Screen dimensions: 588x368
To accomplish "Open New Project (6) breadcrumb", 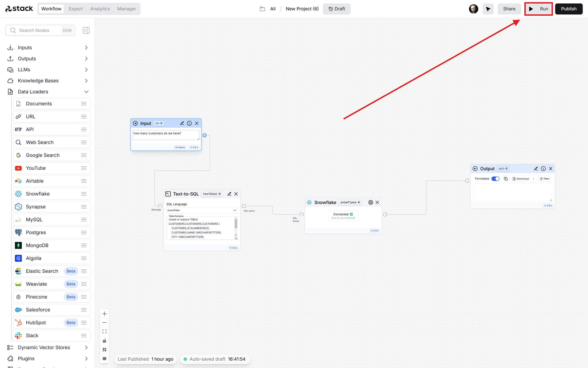I will point(302,9).
